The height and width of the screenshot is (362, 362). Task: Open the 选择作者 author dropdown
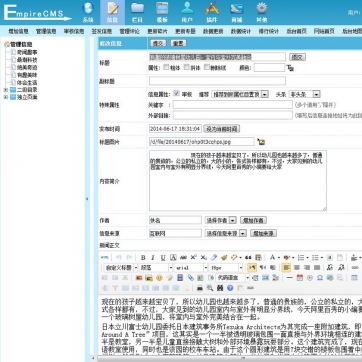220,220
